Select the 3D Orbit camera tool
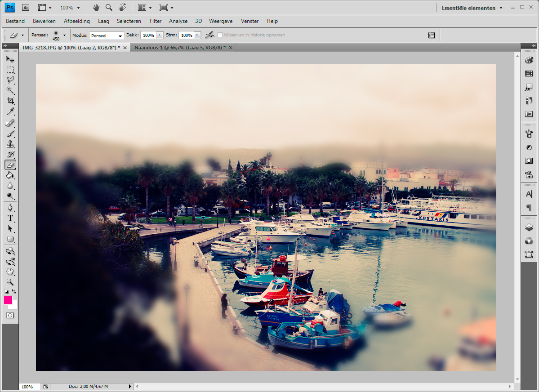The height and width of the screenshot is (392, 539). click(10, 261)
